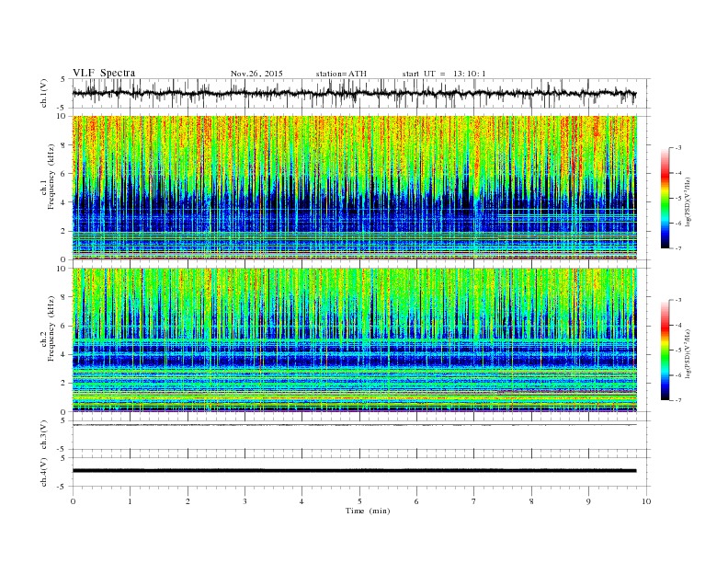This screenshot has width=728, height=563.
Task: Select the "start UT = 13:10:1" header text
Action: click(444, 74)
